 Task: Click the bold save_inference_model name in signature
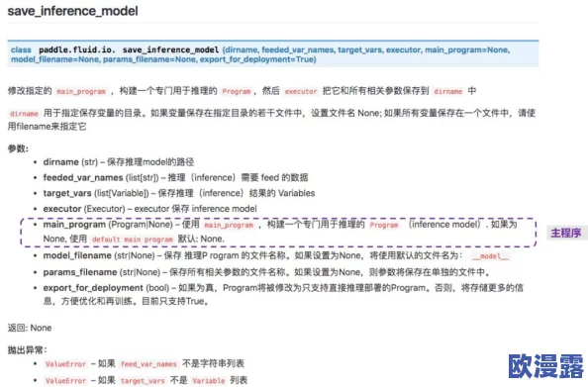(x=170, y=49)
